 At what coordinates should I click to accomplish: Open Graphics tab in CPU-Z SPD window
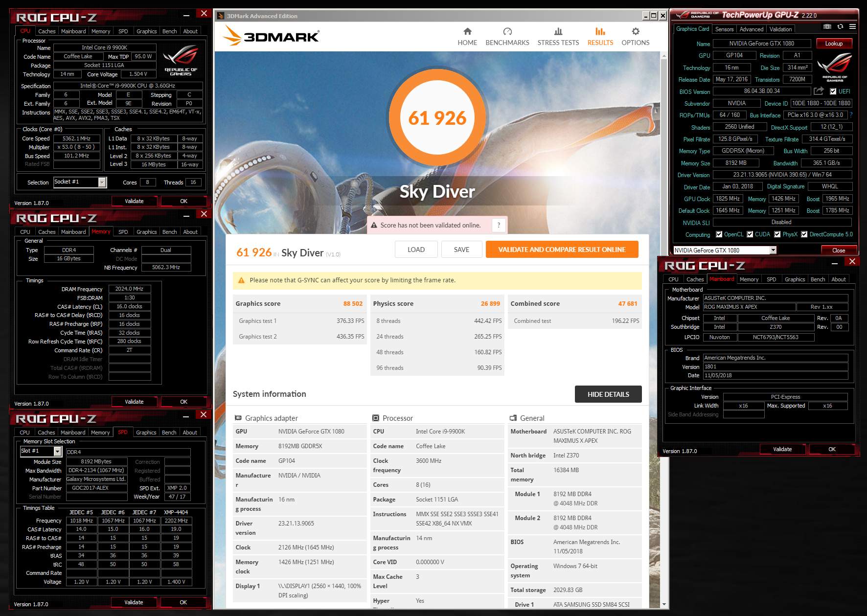coord(146,433)
